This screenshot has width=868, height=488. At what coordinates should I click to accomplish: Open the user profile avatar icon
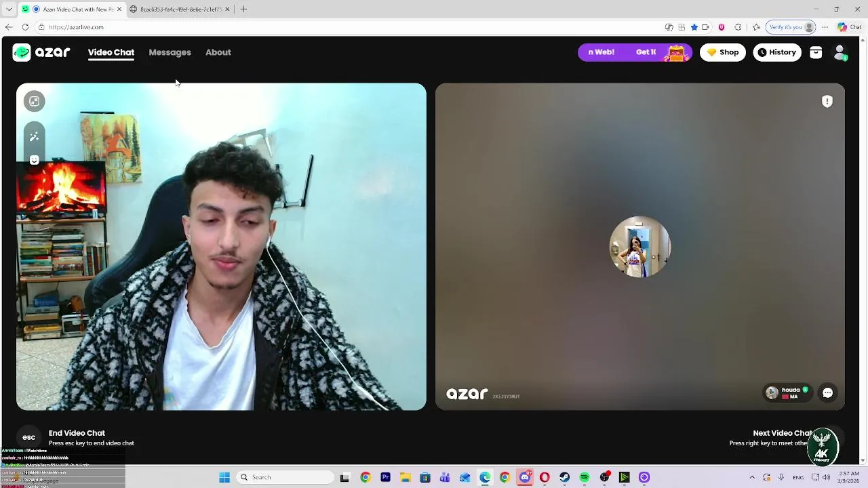click(x=840, y=52)
